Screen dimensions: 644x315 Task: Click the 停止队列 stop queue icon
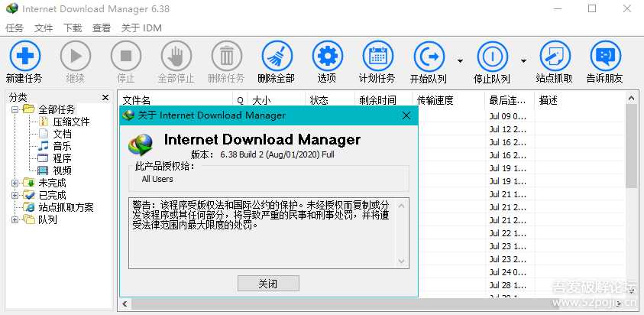click(493, 57)
